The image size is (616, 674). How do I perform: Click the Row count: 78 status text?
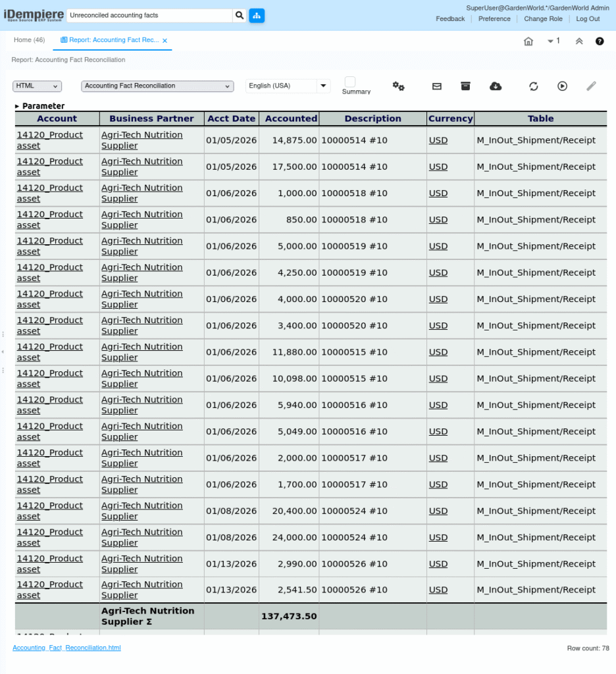[x=588, y=648]
